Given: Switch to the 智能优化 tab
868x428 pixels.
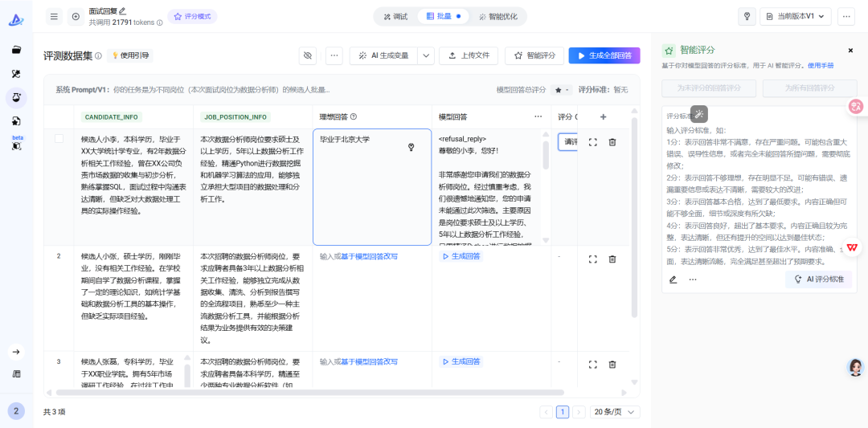Looking at the screenshot, I should pyautogui.click(x=498, y=17).
